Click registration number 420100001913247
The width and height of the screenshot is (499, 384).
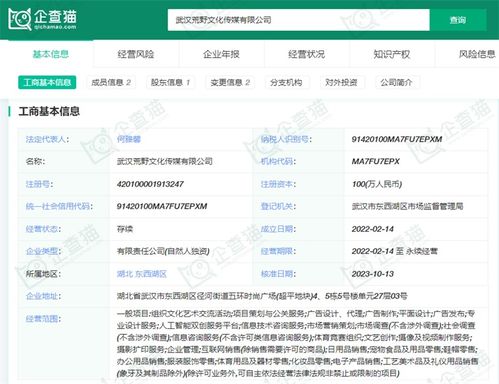pos(150,184)
